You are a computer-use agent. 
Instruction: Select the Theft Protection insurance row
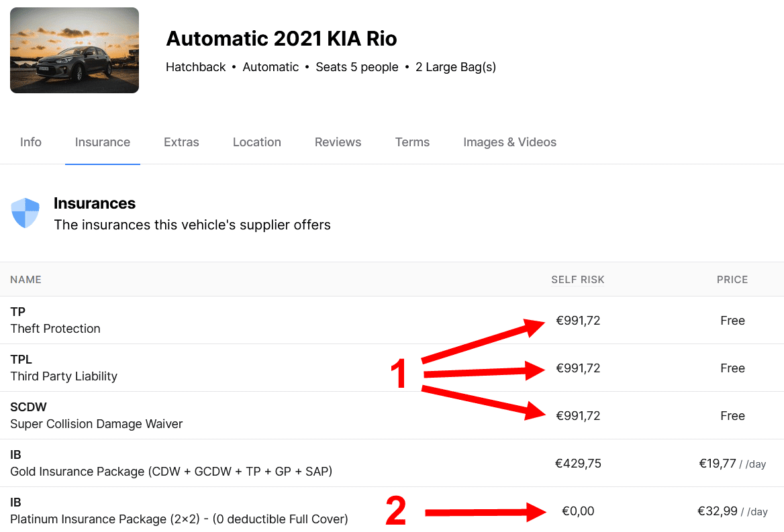[x=392, y=320]
